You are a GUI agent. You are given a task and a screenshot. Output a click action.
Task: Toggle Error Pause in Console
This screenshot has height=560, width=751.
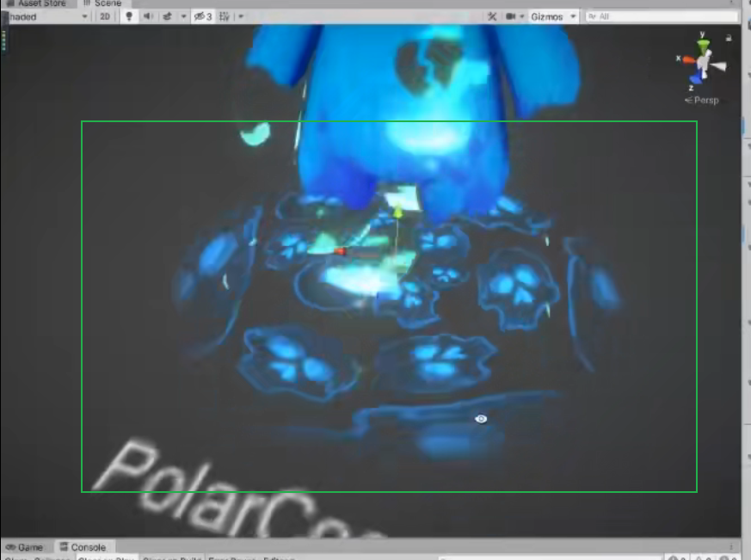(x=231, y=558)
